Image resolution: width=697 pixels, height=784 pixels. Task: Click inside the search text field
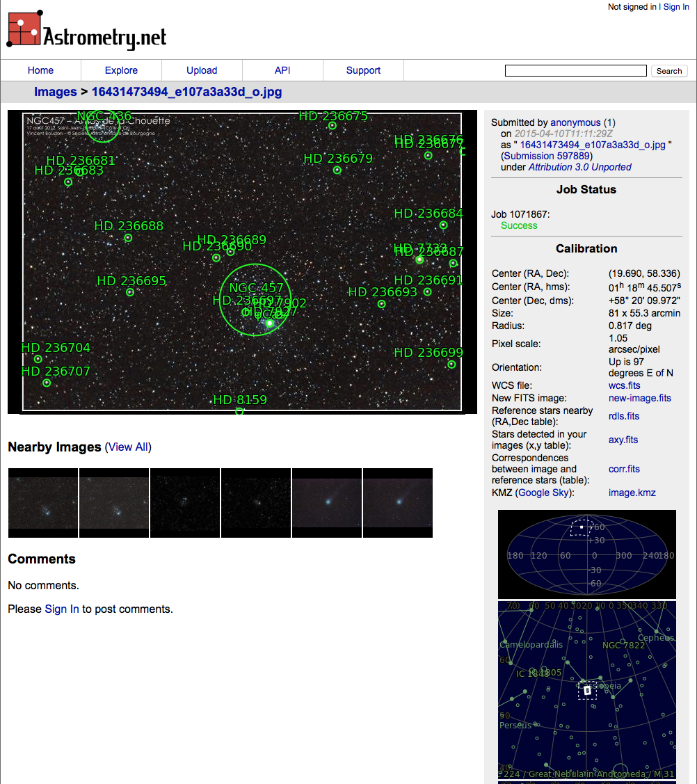click(x=575, y=71)
